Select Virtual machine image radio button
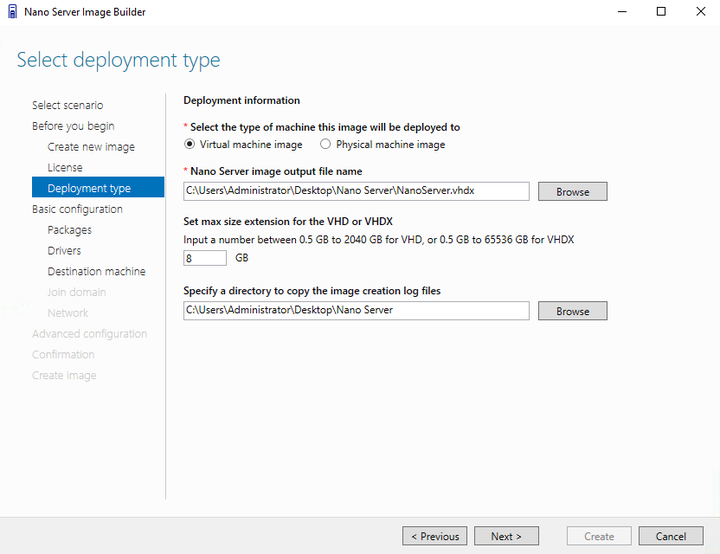720x554 pixels. tap(189, 144)
